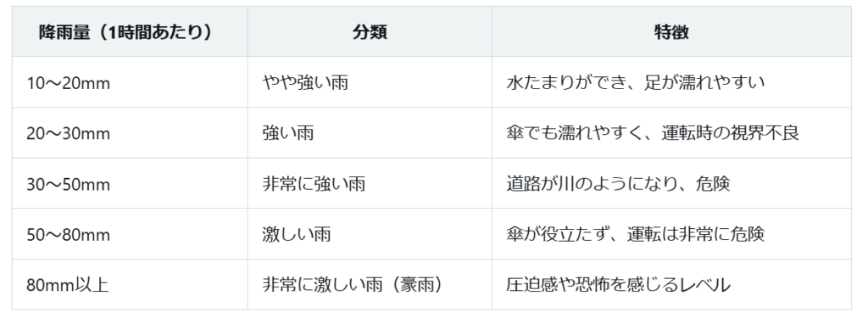
Task: Select the 30〜50mm rainfall cell
Action: (130, 183)
